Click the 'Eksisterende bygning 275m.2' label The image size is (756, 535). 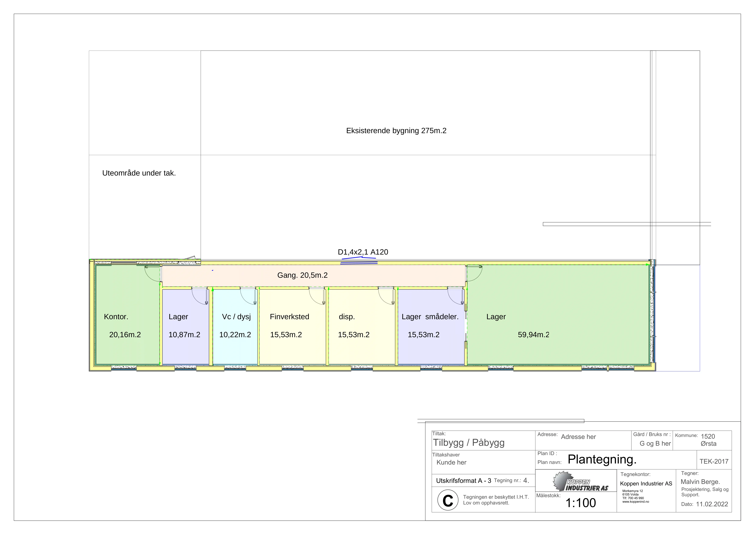coord(396,131)
